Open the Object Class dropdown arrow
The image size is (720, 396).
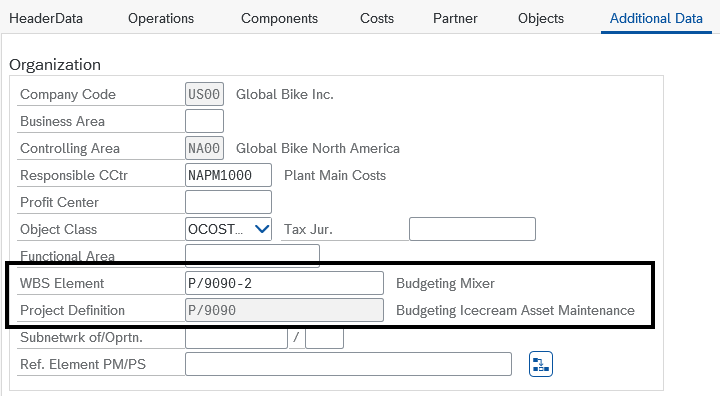(262, 229)
